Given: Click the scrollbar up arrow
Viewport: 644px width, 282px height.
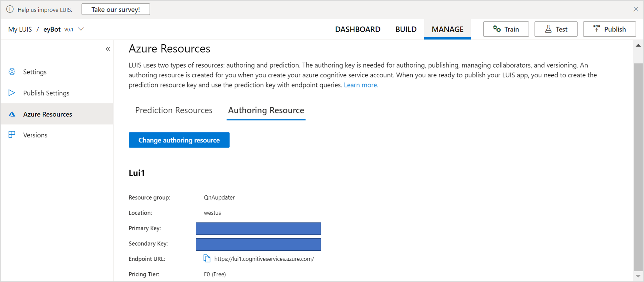Looking at the screenshot, I should pyautogui.click(x=638, y=45).
